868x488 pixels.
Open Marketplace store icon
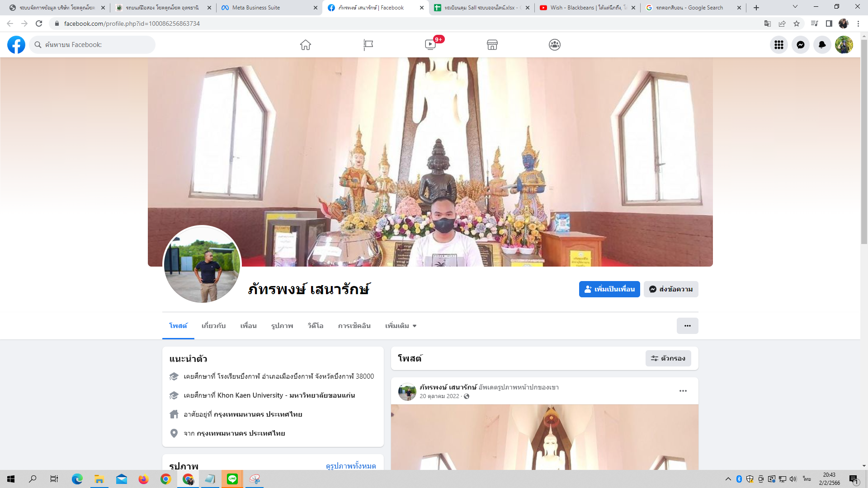tap(492, 45)
